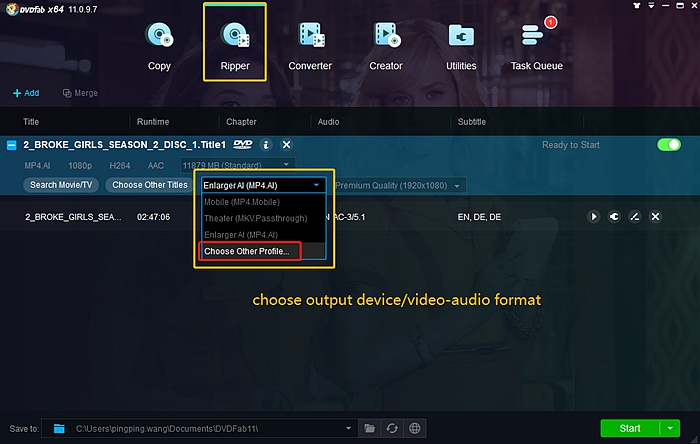The width and height of the screenshot is (700, 444).
Task: Click the 1080p resolution label
Action: coord(80,166)
